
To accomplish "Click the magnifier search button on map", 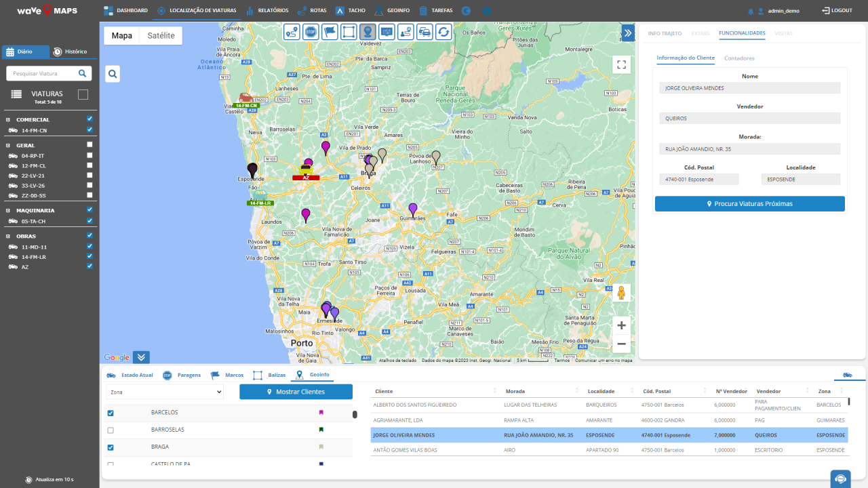I will coord(113,74).
